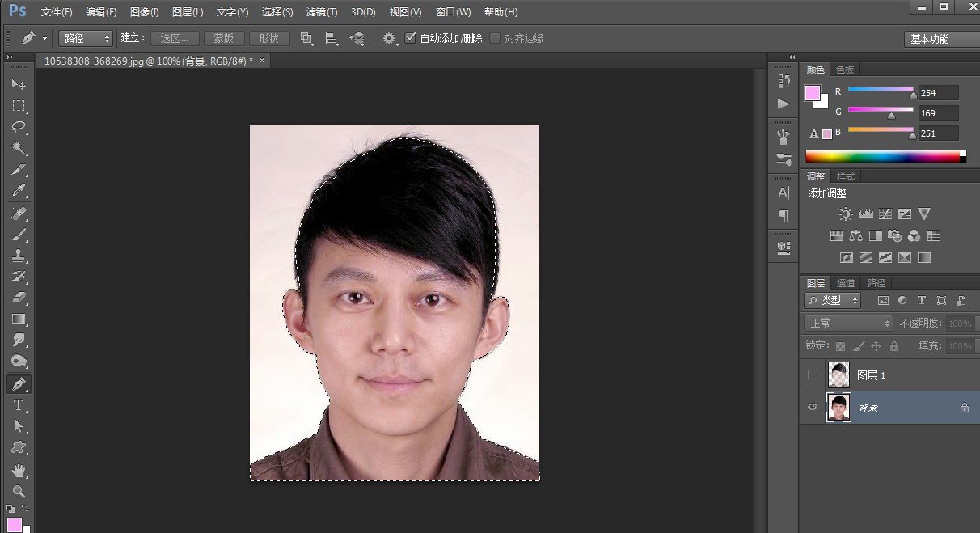Open the 滤镜 menu
This screenshot has width=980, height=533.
(x=320, y=11)
